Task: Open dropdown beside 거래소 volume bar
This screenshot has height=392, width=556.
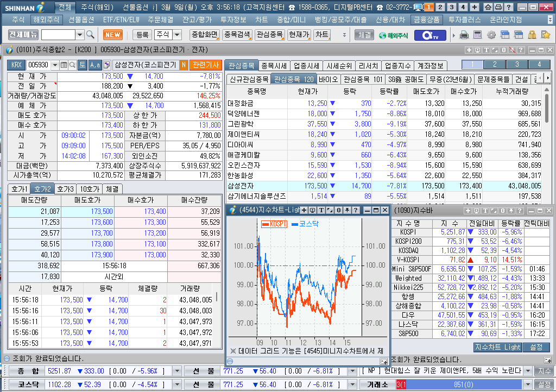Action: [528, 384]
